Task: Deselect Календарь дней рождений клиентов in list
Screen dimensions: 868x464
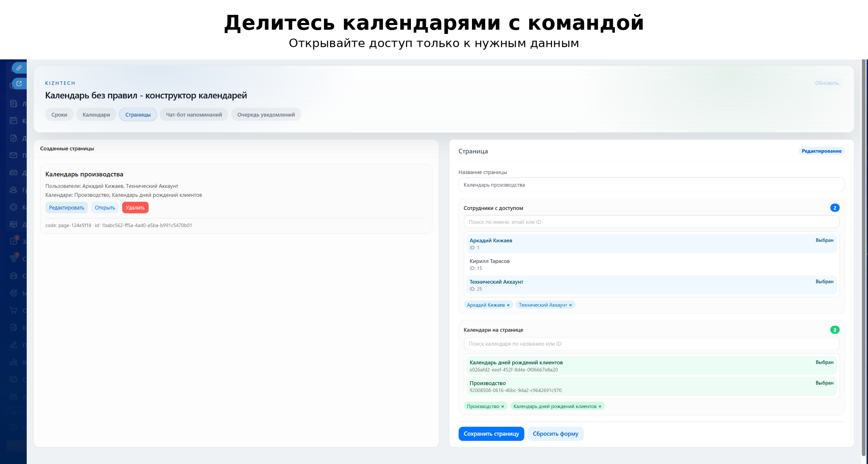Action: 651,366
